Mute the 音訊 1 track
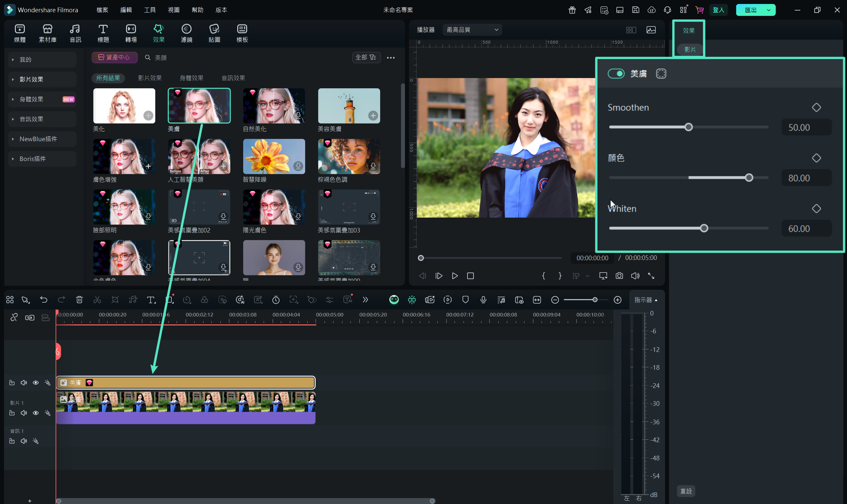The width and height of the screenshot is (847, 504). pos(24,441)
